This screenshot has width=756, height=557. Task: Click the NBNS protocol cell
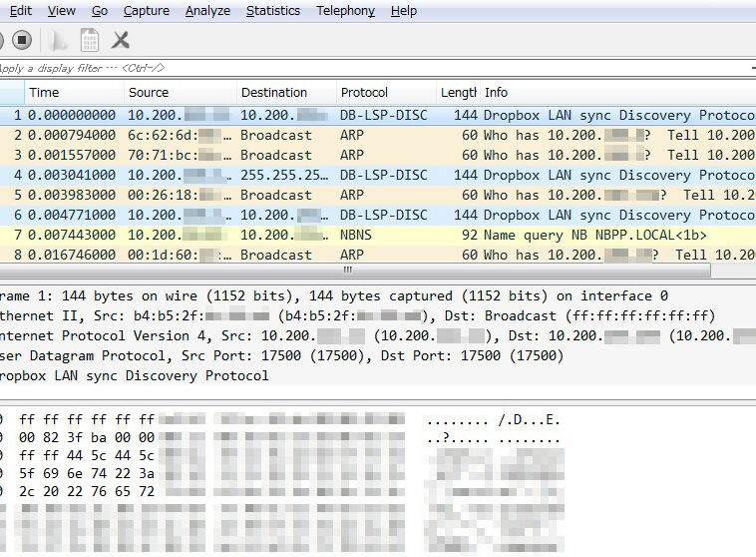point(356,235)
